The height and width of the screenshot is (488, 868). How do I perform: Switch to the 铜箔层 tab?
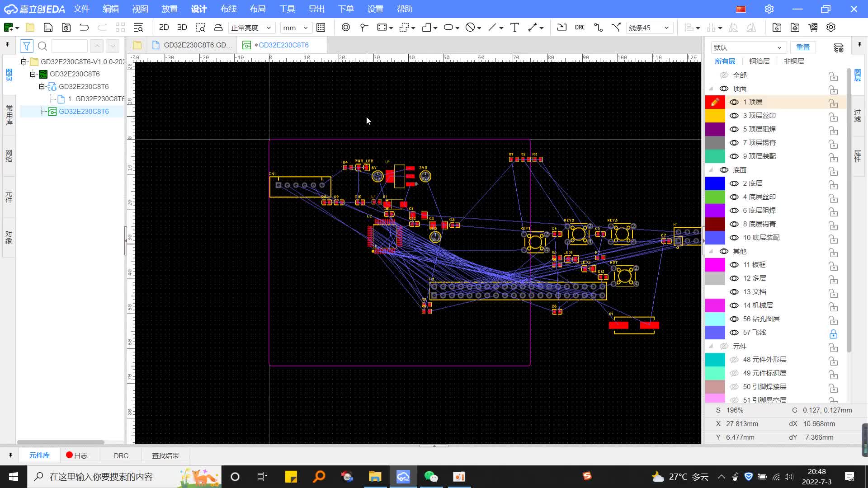tap(759, 61)
